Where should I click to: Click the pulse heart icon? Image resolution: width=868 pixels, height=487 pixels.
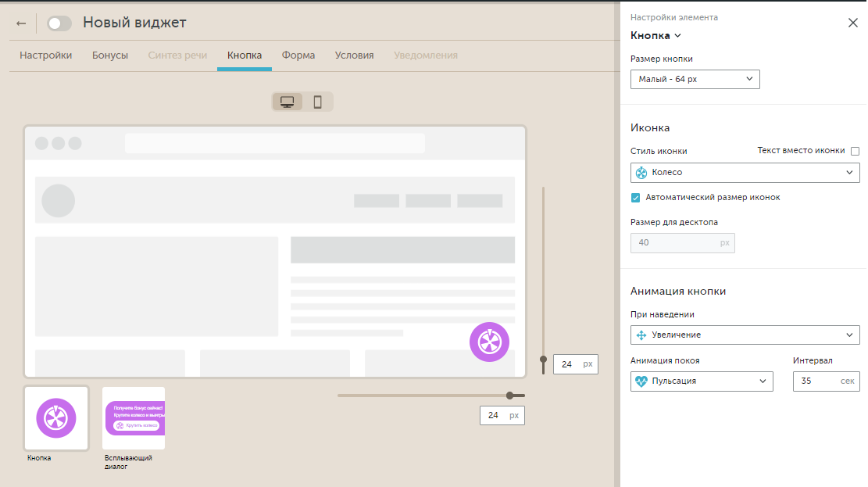642,381
